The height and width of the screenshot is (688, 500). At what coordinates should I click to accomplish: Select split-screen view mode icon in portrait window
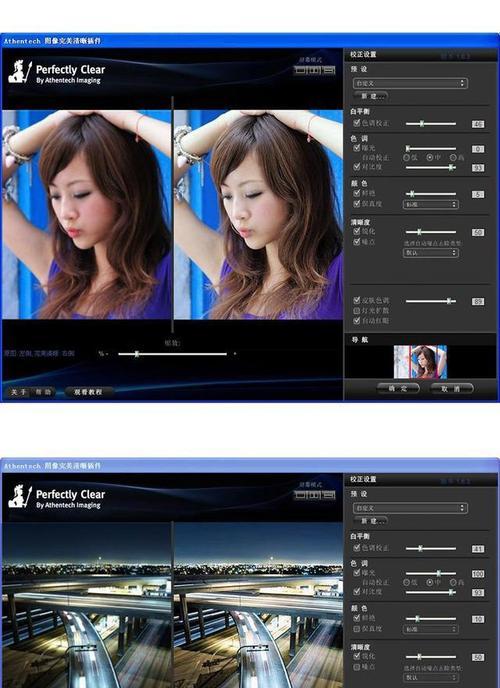click(x=329, y=70)
